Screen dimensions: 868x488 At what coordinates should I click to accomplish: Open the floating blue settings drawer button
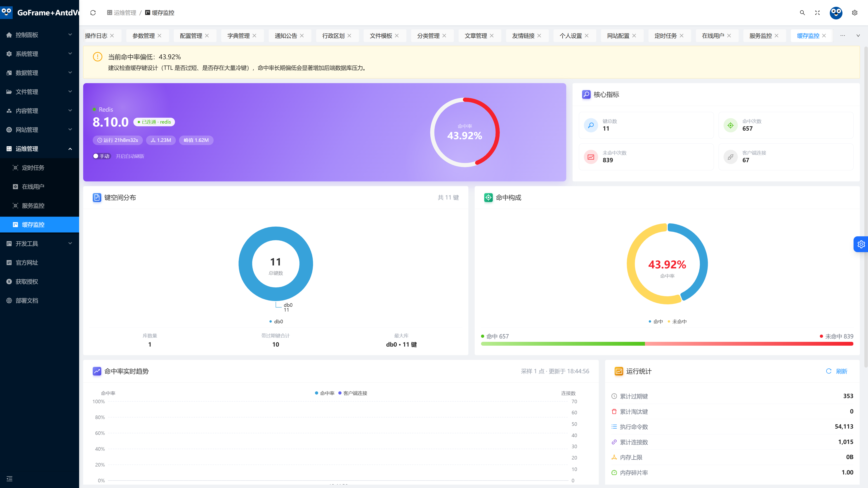pyautogui.click(x=861, y=244)
